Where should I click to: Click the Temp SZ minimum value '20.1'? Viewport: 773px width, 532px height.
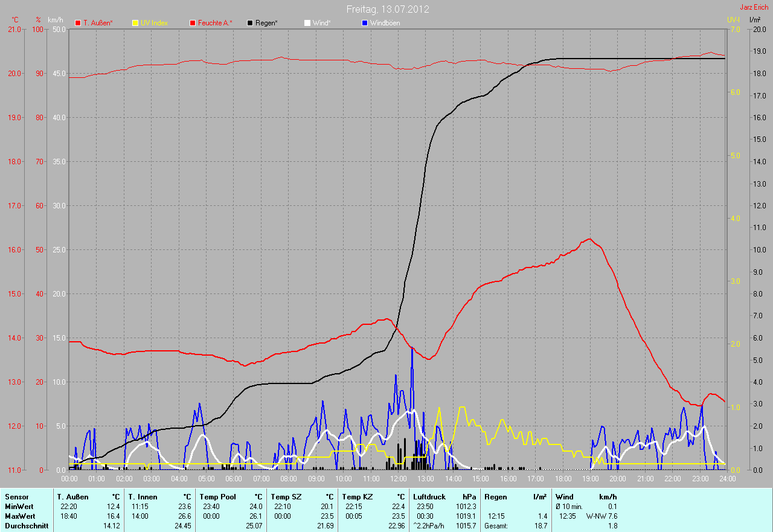tap(327, 507)
